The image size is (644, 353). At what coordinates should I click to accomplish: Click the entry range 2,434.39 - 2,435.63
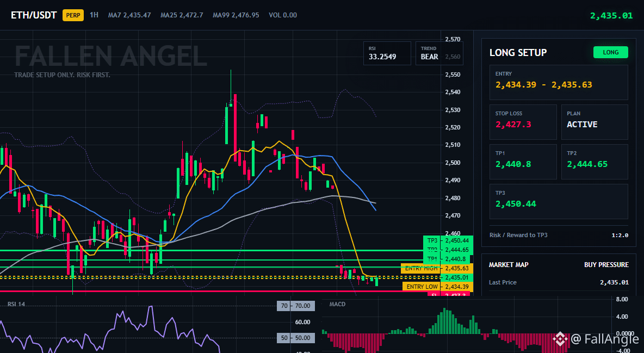[544, 85]
